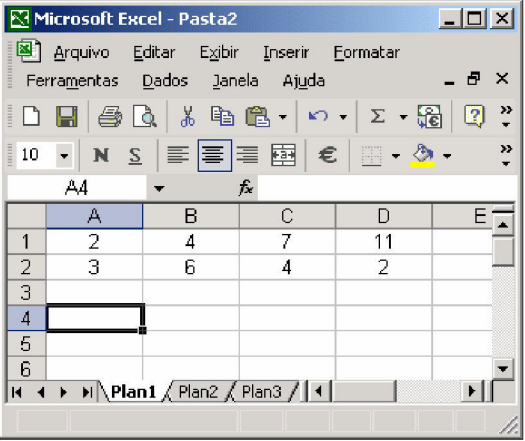Apply borders with the borders icon
Viewport: 525px width, 441px height.
click(x=371, y=156)
